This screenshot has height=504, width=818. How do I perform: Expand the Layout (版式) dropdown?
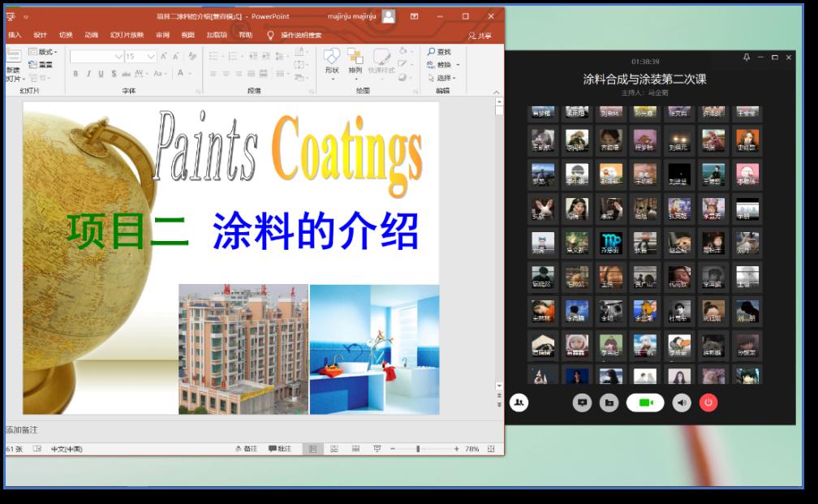click(x=45, y=52)
